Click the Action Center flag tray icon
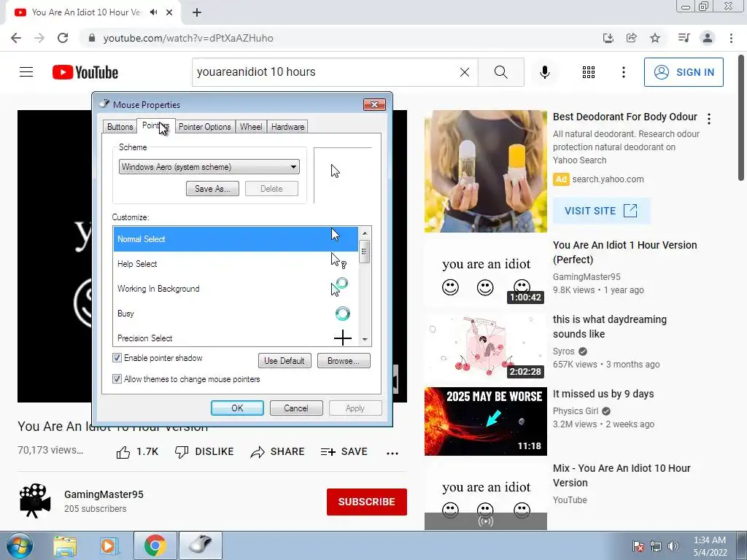Image resolution: width=747 pixels, height=560 pixels. click(x=638, y=546)
